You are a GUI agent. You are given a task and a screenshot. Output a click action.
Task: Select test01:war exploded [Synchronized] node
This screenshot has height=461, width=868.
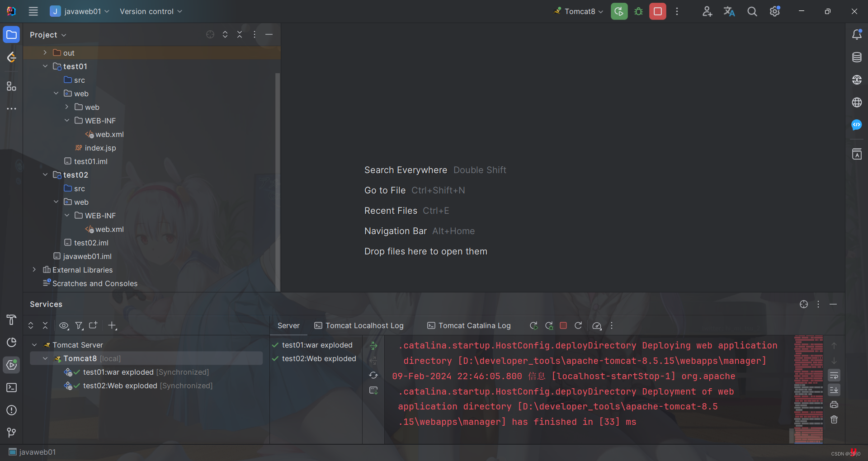click(138, 372)
